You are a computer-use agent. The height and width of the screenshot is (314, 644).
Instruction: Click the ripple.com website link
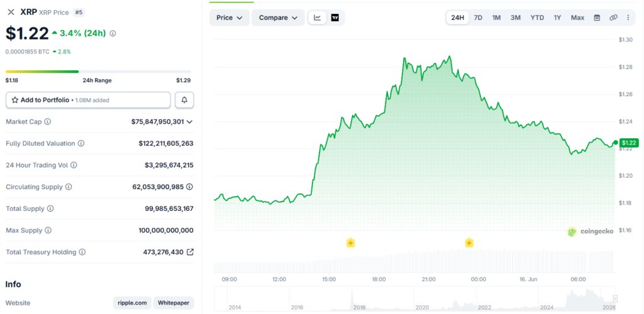[x=132, y=303]
